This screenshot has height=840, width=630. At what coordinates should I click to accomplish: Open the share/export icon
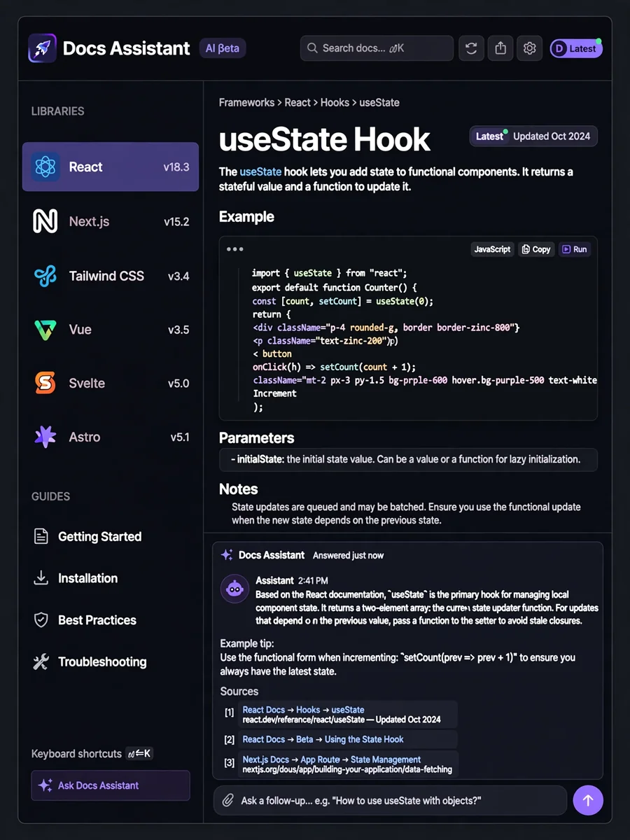[x=500, y=48]
